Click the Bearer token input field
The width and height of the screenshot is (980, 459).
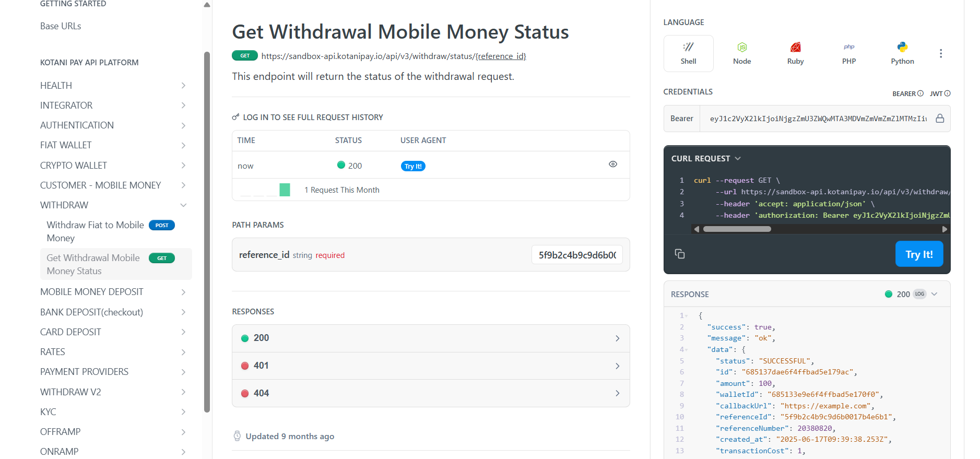pyautogui.click(x=818, y=119)
